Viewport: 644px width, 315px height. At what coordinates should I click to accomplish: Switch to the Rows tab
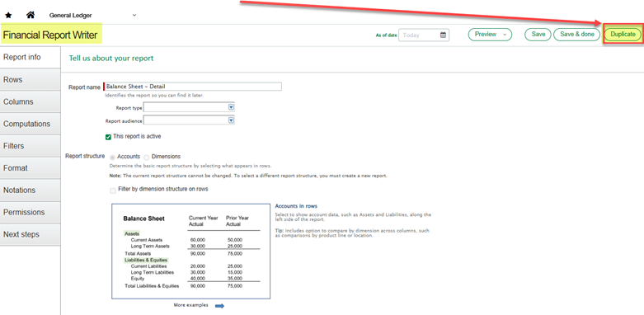(x=30, y=79)
